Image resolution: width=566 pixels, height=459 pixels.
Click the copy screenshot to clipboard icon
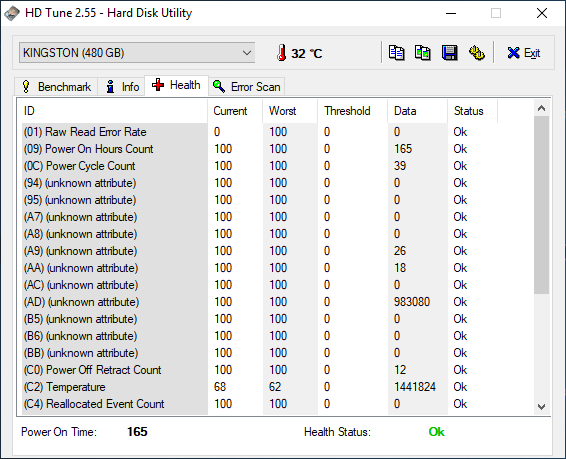click(423, 53)
